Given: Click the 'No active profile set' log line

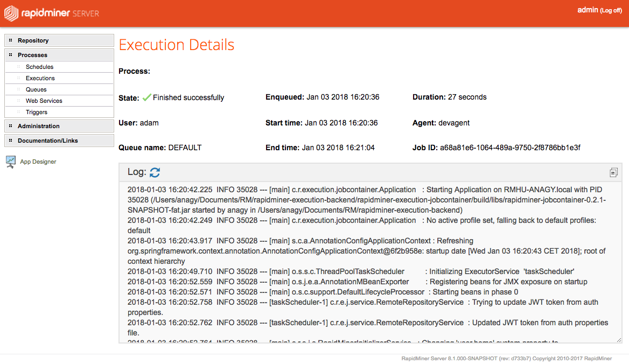Looking at the screenshot, I should [x=362, y=225].
